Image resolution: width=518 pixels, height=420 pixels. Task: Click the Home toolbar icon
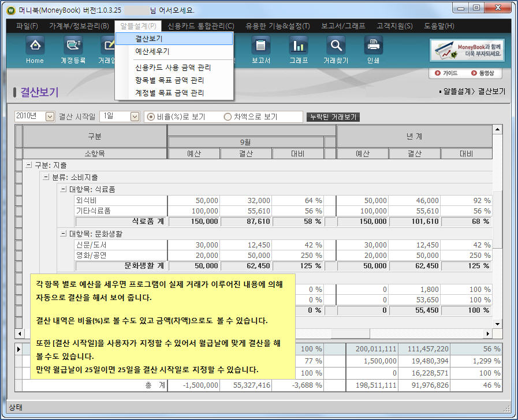click(x=35, y=50)
